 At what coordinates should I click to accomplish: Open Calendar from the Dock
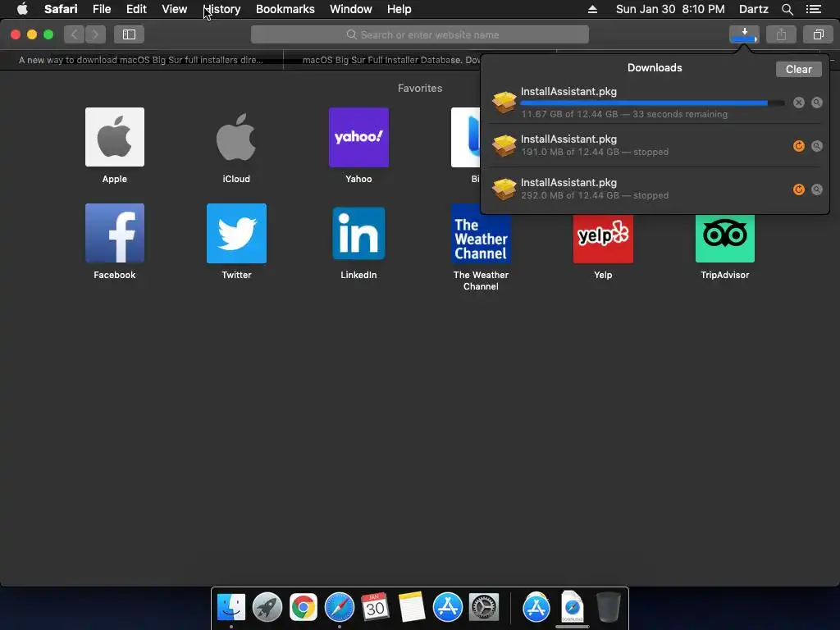tap(375, 607)
